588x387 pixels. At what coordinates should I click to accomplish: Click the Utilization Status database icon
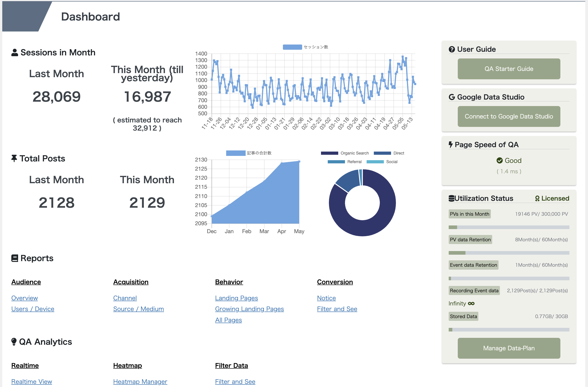pos(451,198)
